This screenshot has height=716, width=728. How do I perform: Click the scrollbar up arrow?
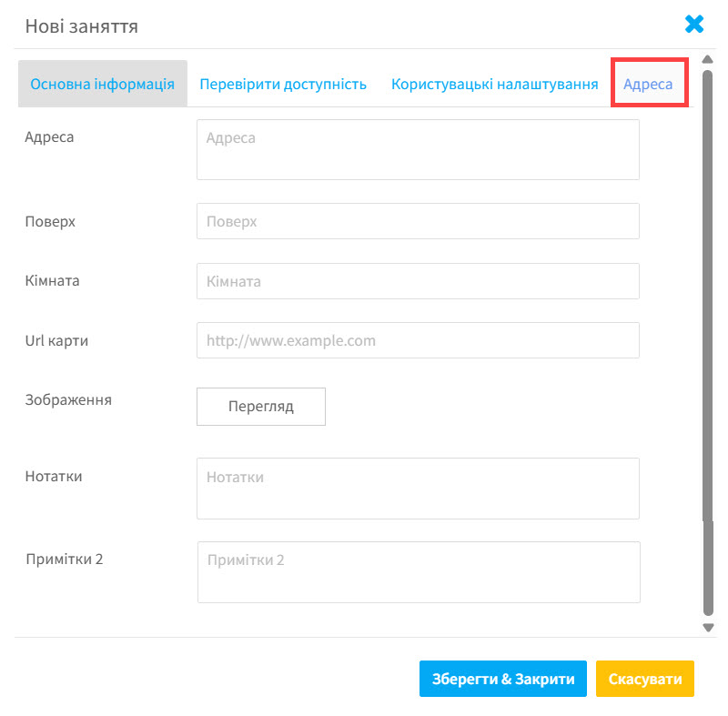tap(708, 59)
